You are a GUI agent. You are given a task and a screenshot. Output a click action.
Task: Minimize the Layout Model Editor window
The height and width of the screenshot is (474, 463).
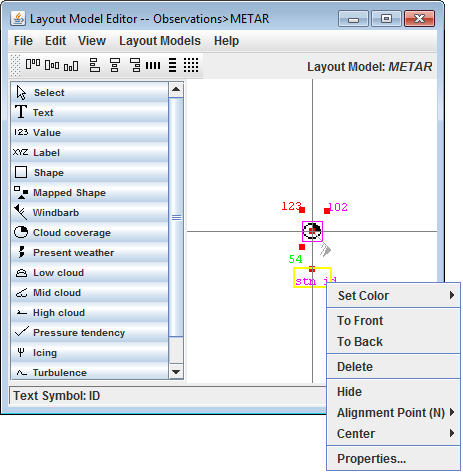tap(353, 18)
